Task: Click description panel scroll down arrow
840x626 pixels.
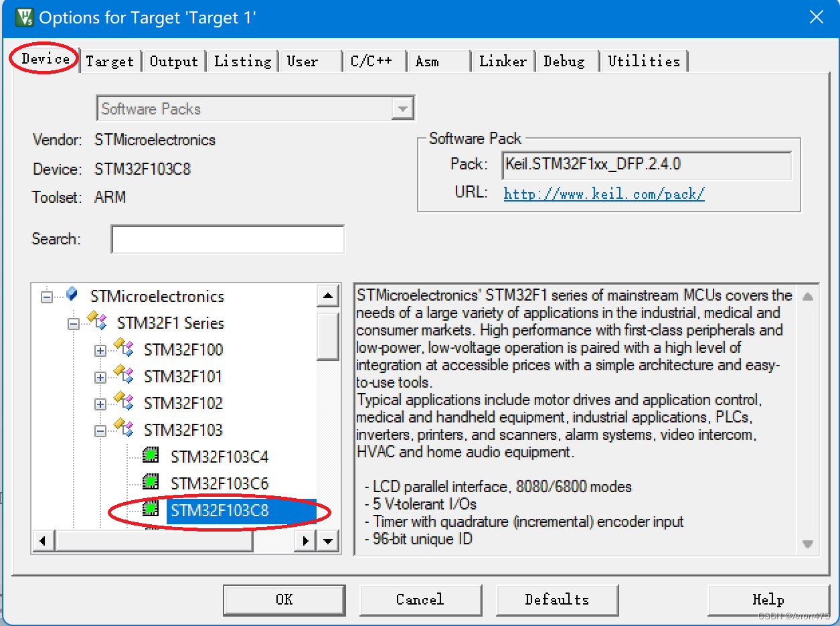Action: pos(807,543)
